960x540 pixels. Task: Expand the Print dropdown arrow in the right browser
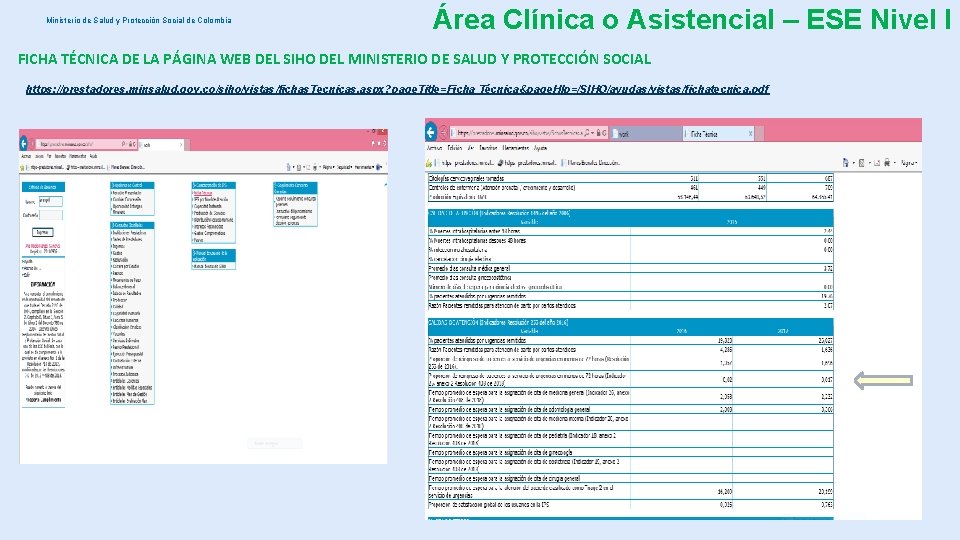click(895, 163)
